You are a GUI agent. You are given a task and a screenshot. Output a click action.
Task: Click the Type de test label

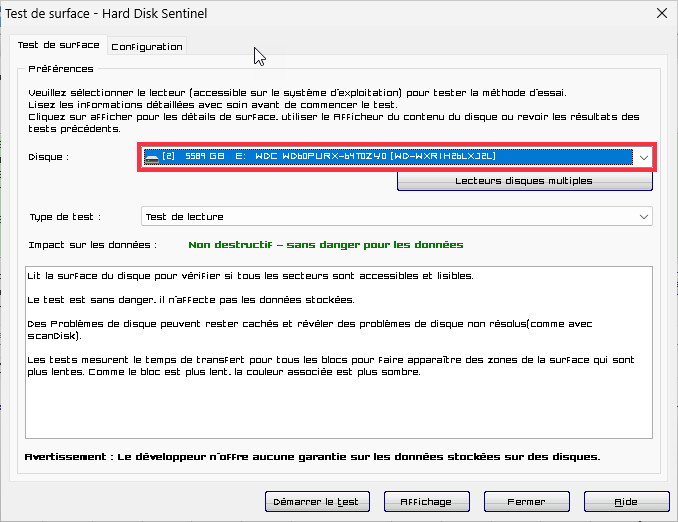pyautogui.click(x=65, y=216)
